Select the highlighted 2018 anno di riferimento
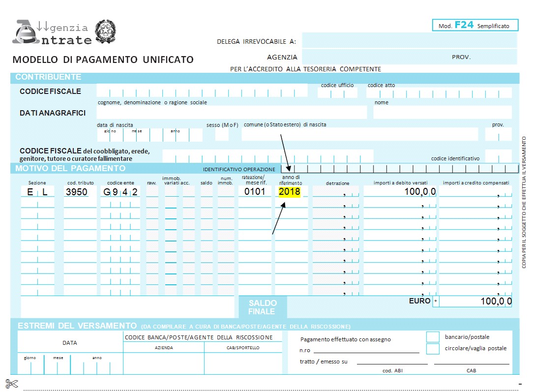The width and height of the screenshot is (533, 392). click(x=289, y=192)
